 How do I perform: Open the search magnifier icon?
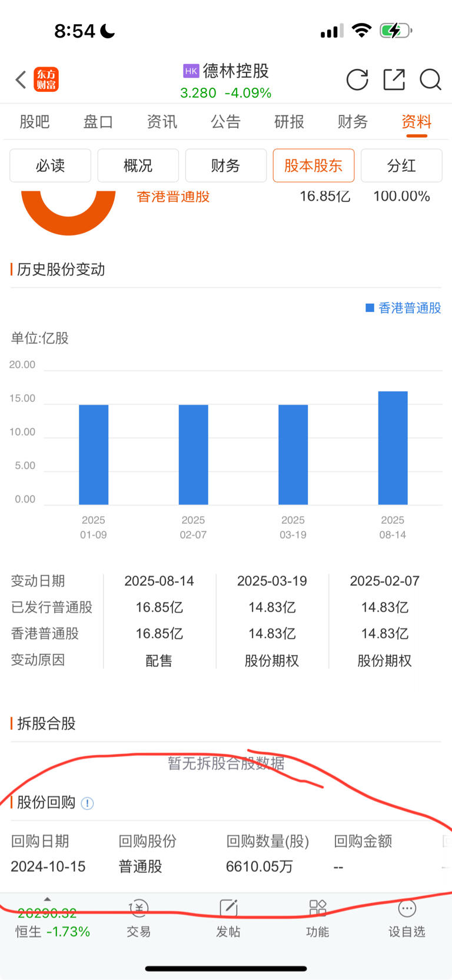[x=430, y=79]
